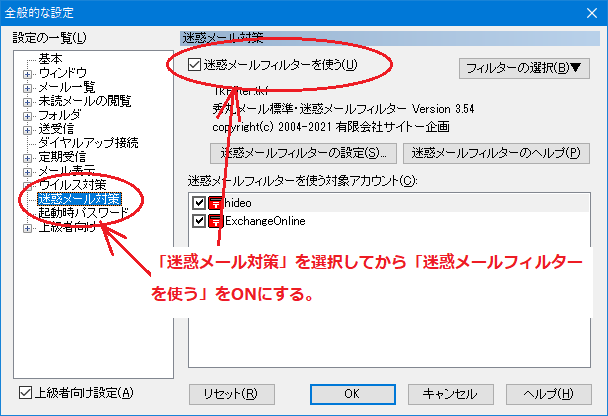Select ダイヤルアップ接続 in the settings tree
The image size is (608, 416).
(x=88, y=143)
